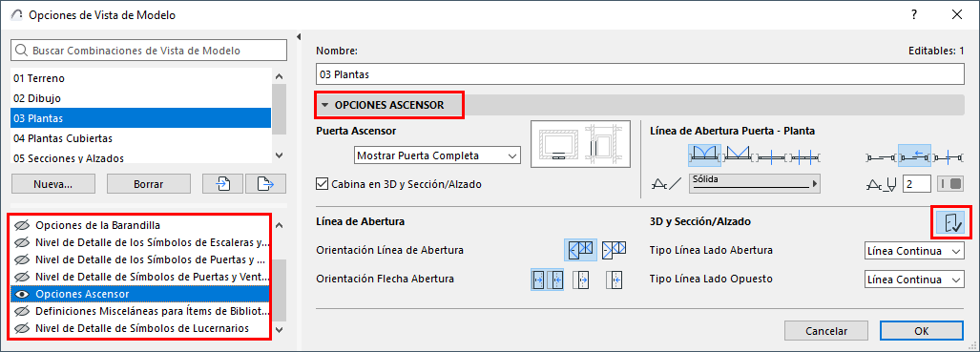The width and height of the screenshot is (980, 352).
Task: Select first Orientación Línea de Abertura icon
Action: pyautogui.click(x=580, y=250)
